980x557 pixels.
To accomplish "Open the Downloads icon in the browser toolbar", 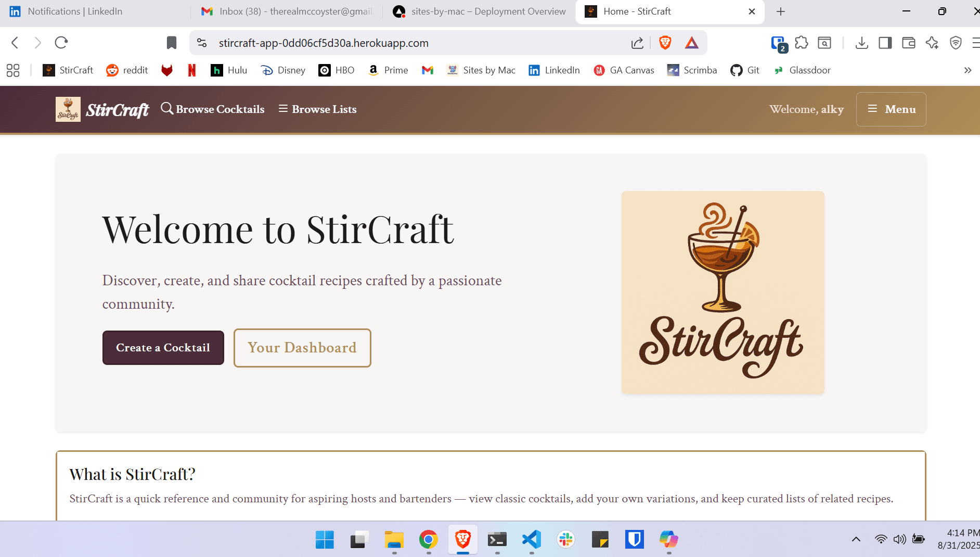I will pos(862,43).
